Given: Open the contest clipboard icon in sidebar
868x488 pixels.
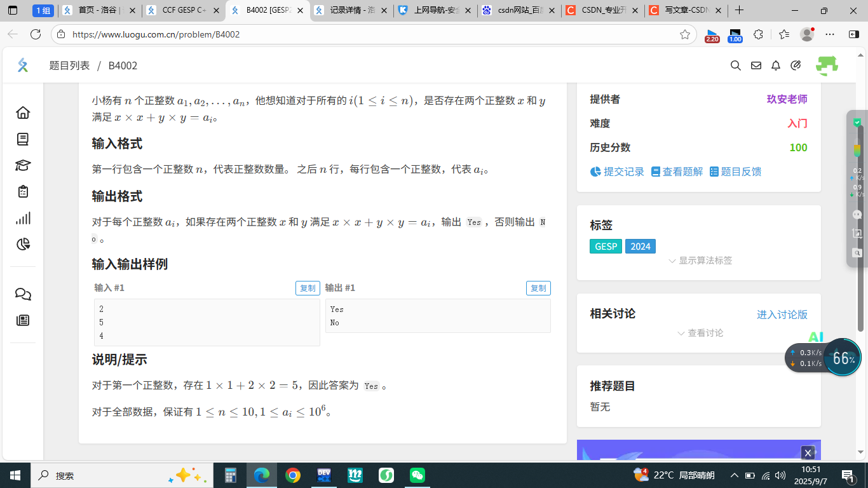Looking at the screenshot, I should 23,191.
